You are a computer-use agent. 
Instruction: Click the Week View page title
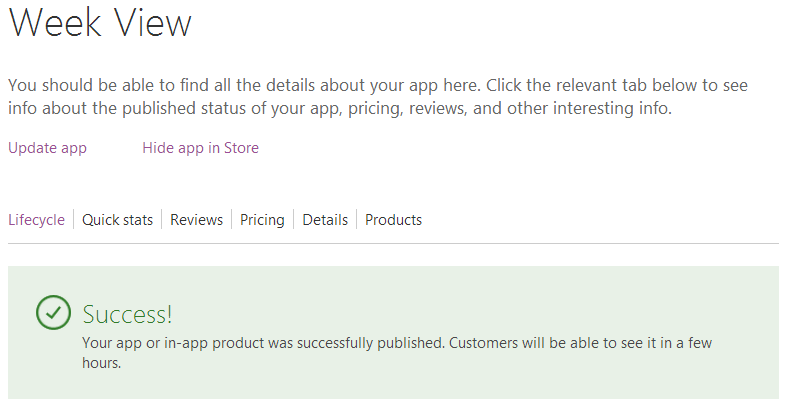100,23
